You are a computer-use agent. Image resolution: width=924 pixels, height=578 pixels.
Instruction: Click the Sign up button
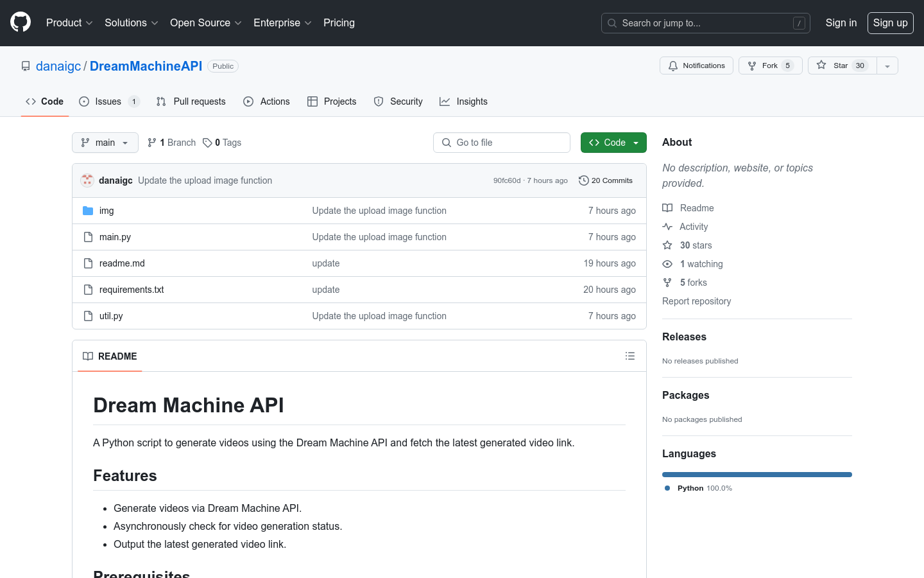point(890,22)
